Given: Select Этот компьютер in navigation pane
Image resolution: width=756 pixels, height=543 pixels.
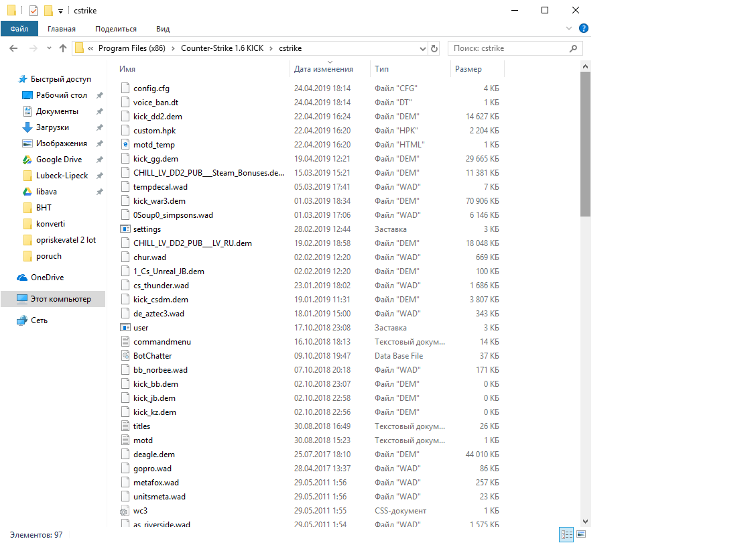Looking at the screenshot, I should point(53,299).
